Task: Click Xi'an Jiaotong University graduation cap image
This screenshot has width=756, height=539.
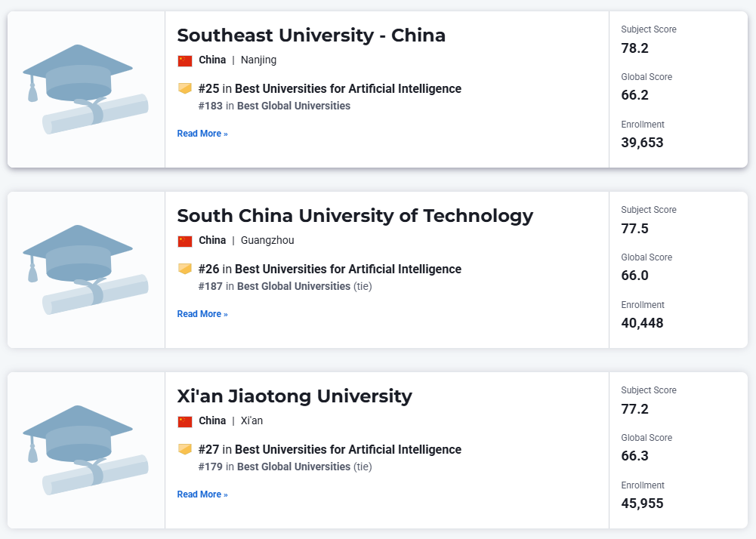Action: click(x=85, y=450)
